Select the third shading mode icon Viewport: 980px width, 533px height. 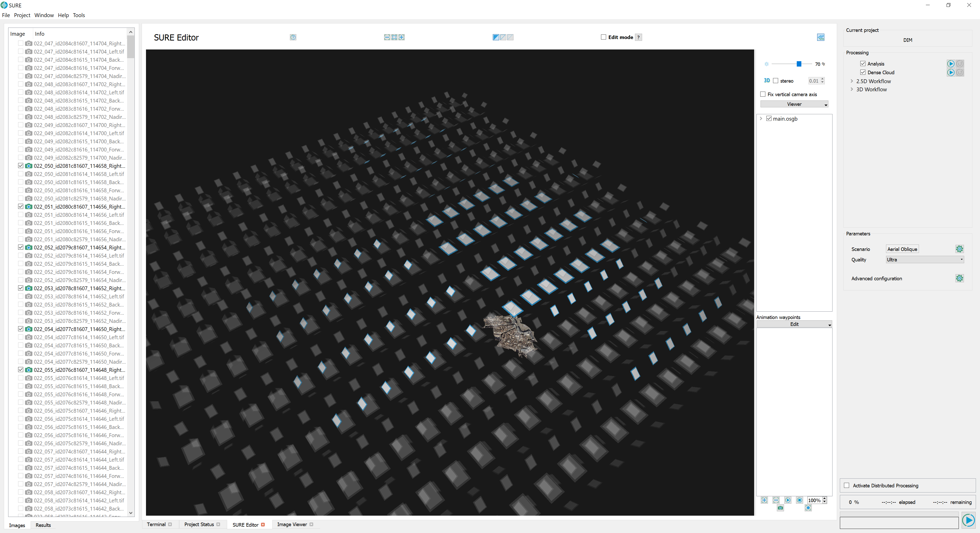[510, 37]
